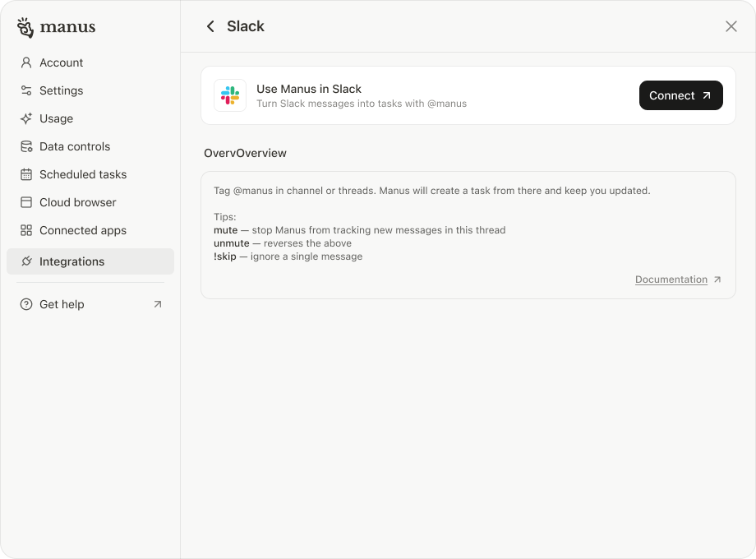
Task: Go to the Usage page
Action: click(x=90, y=118)
